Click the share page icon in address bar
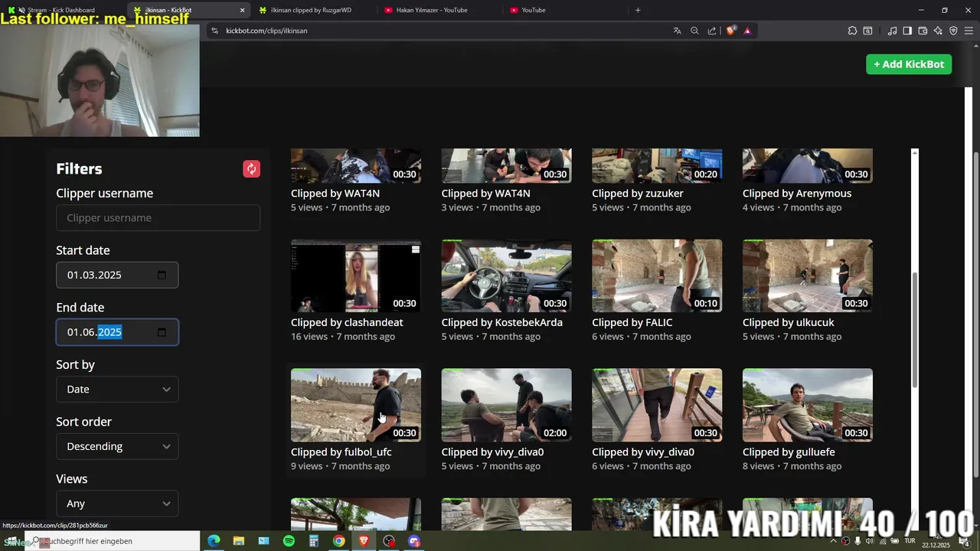The width and height of the screenshot is (980, 551). click(x=712, y=31)
